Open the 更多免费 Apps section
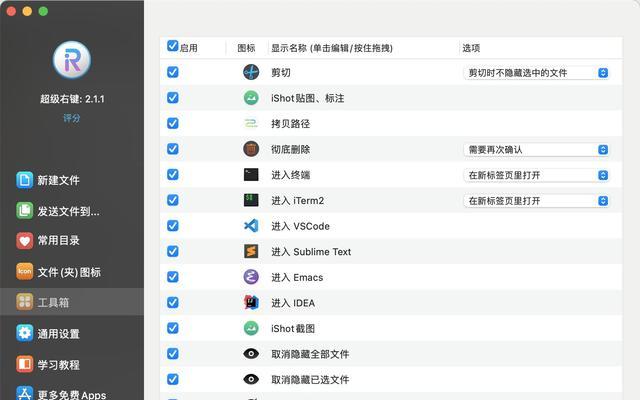640x400 pixels. 72,392
